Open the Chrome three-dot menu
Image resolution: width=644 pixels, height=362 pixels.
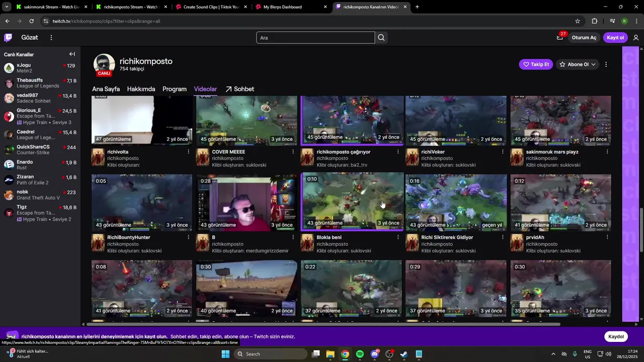636,21
